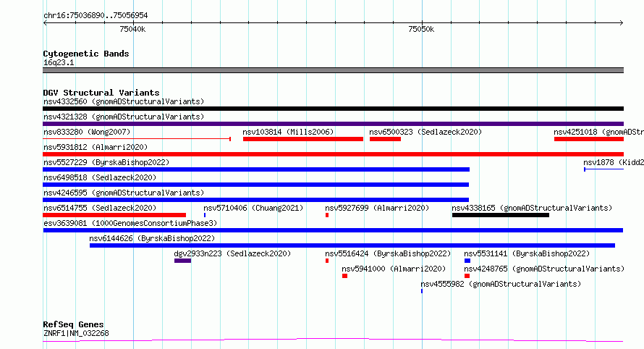Click the small red marker of nsv5516424
This screenshot has width=644, height=349.
coord(327,261)
